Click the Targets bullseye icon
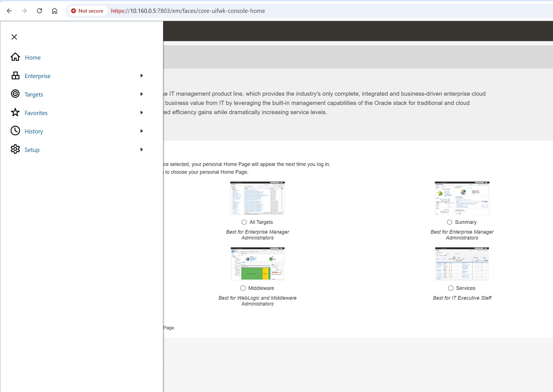This screenshot has height=392, width=553. [x=15, y=94]
